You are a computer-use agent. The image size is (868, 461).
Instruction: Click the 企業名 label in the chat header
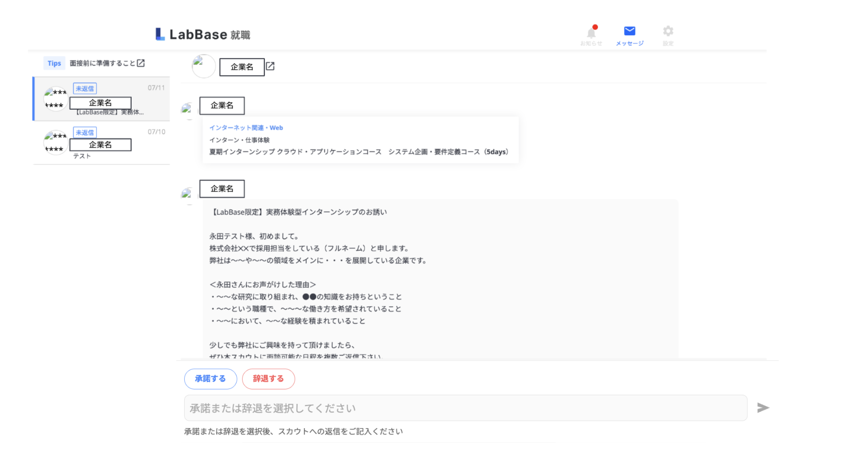click(x=241, y=66)
